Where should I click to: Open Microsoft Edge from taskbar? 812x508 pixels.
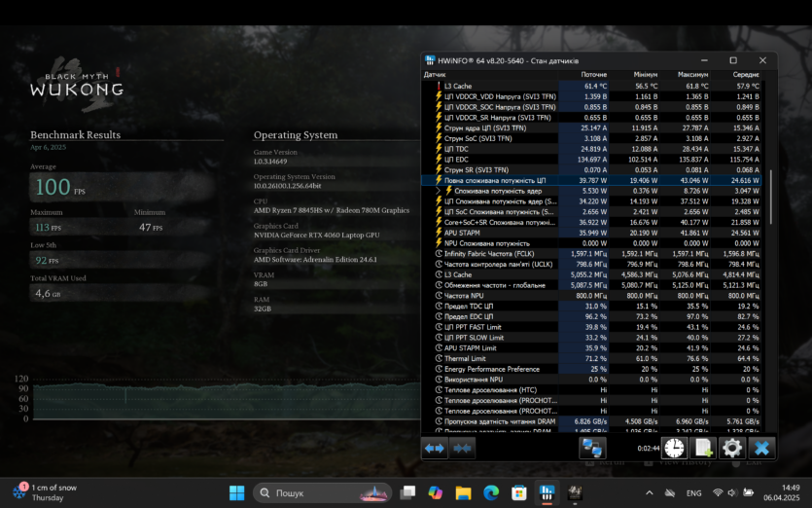tap(491, 492)
